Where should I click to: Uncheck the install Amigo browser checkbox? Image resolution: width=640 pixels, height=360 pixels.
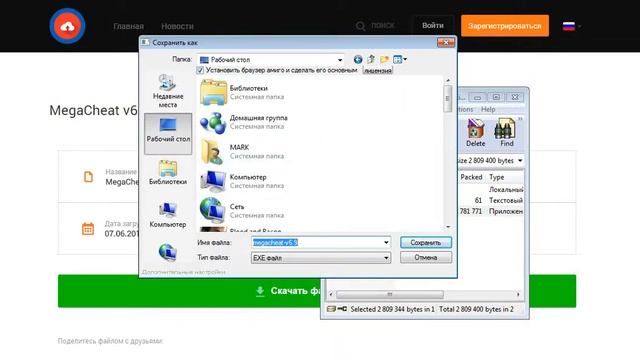click(x=200, y=70)
